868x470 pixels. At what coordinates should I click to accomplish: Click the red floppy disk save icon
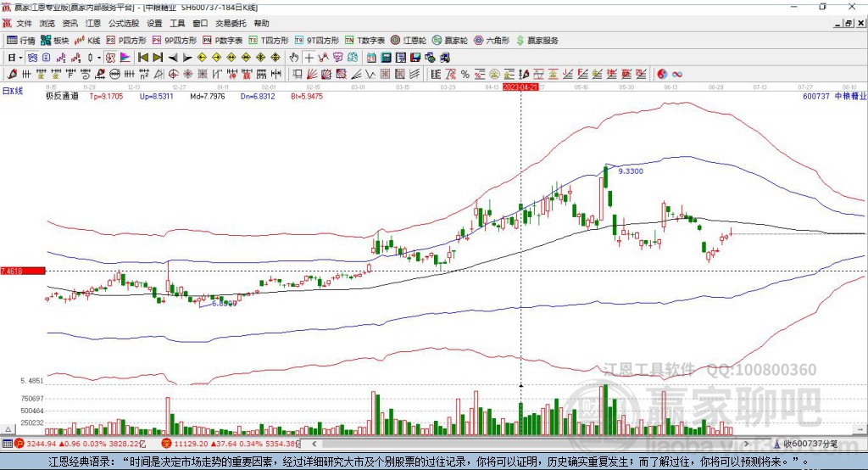click(x=415, y=58)
